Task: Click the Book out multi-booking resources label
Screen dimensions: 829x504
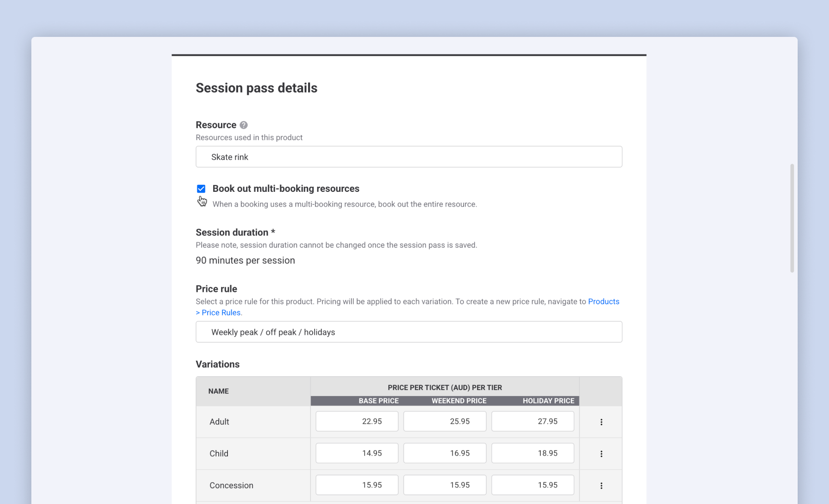Action: [x=286, y=189]
